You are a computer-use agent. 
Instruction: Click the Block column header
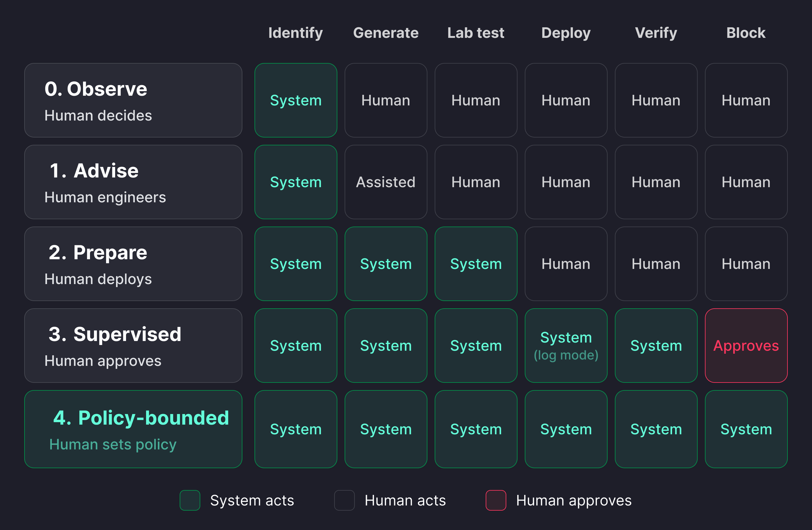pos(746,33)
